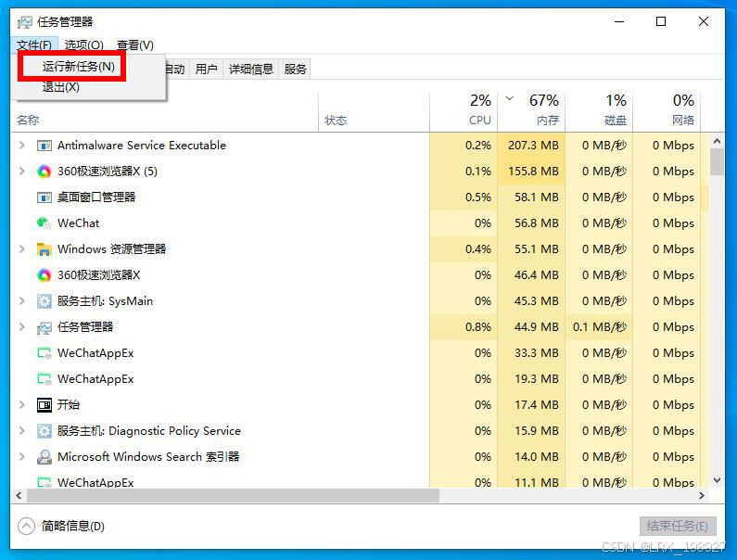Click the 0.8% CPU value
The width and height of the screenshot is (737, 560).
478,326
